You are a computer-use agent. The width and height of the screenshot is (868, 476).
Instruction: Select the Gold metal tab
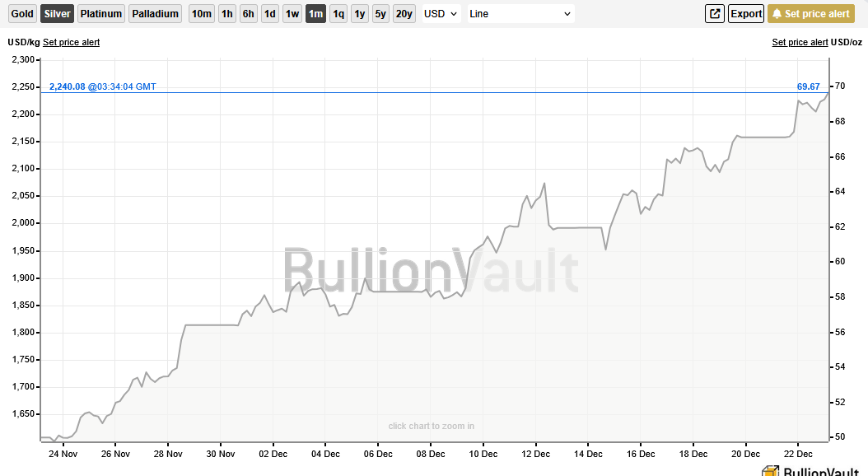pyautogui.click(x=22, y=14)
